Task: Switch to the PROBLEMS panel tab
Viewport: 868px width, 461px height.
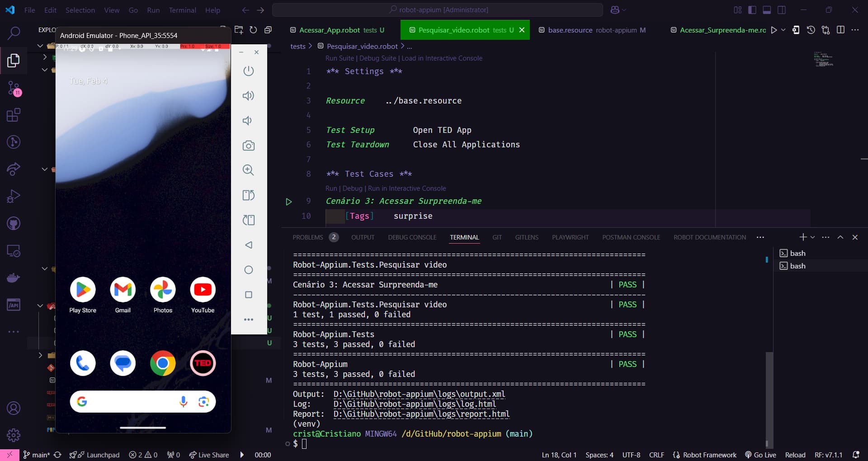Action: click(x=308, y=237)
